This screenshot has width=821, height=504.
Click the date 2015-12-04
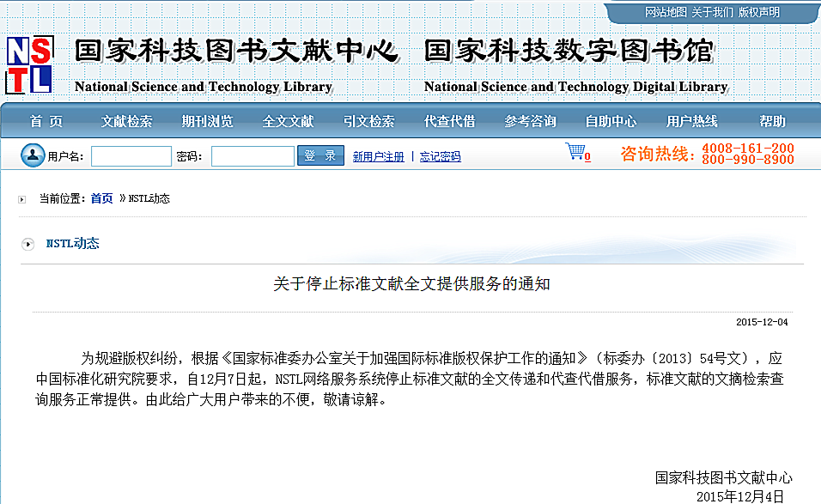762,322
